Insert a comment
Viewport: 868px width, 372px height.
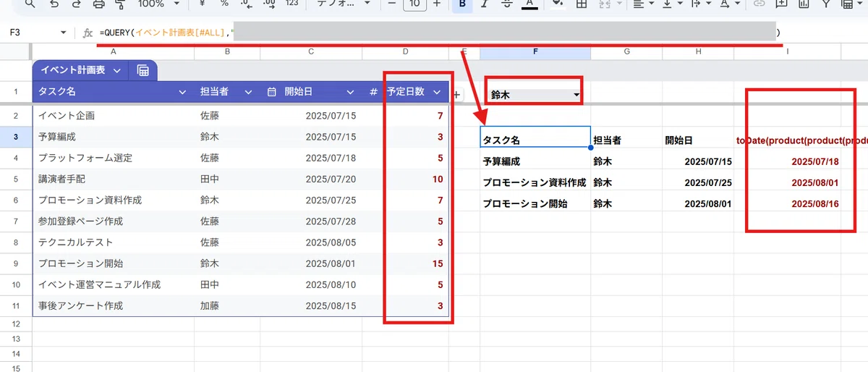click(781, 4)
